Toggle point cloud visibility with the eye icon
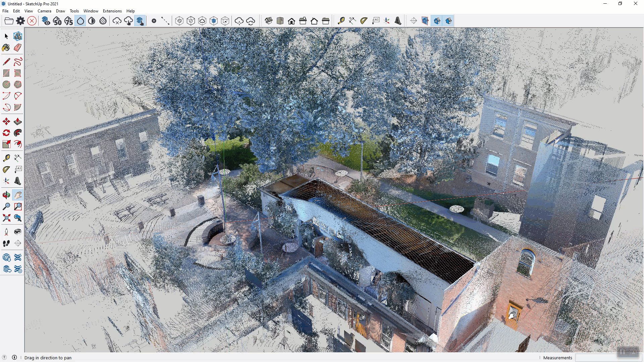Image resolution: width=644 pixels, height=362 pixels. click(46, 20)
